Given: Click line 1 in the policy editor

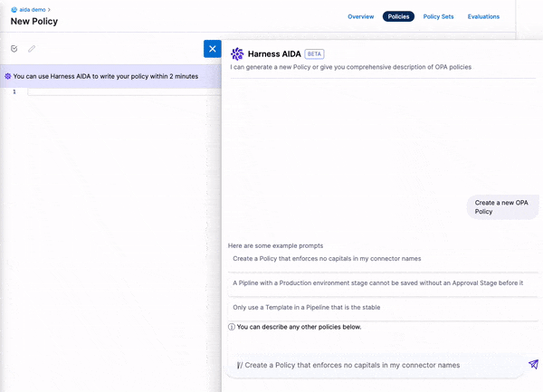Looking at the screenshot, I should coord(124,91).
